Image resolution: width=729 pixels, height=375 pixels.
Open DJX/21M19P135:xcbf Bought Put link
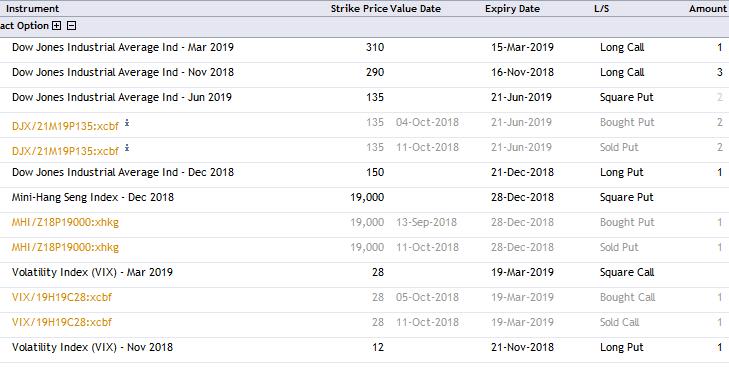[x=65, y=126]
